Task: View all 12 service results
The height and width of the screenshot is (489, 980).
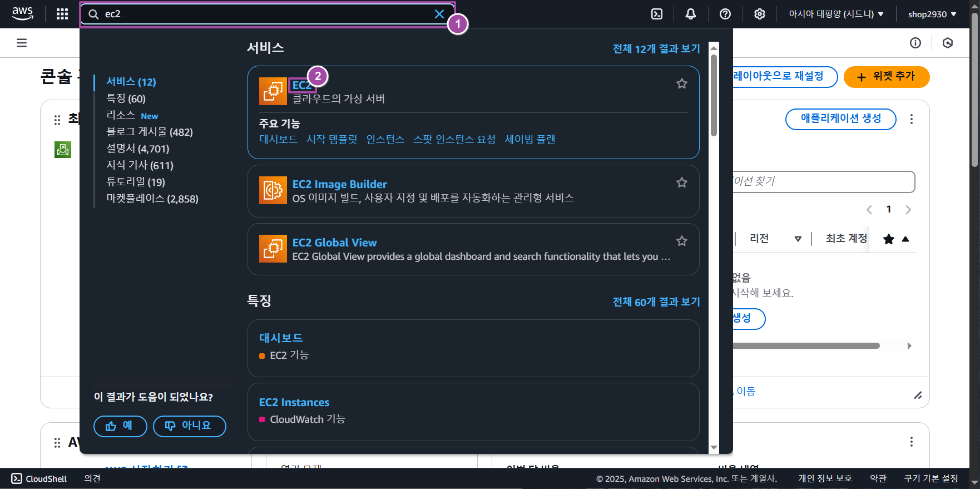Action: pos(656,49)
